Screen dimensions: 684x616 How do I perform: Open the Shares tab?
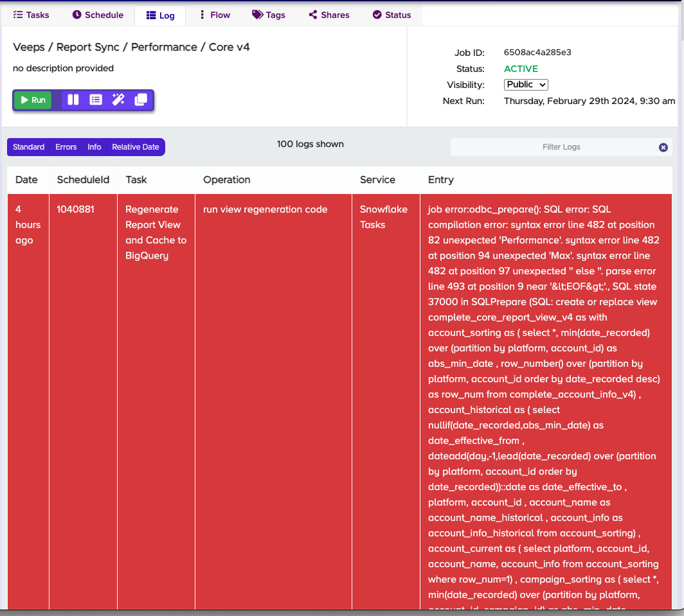(x=329, y=15)
